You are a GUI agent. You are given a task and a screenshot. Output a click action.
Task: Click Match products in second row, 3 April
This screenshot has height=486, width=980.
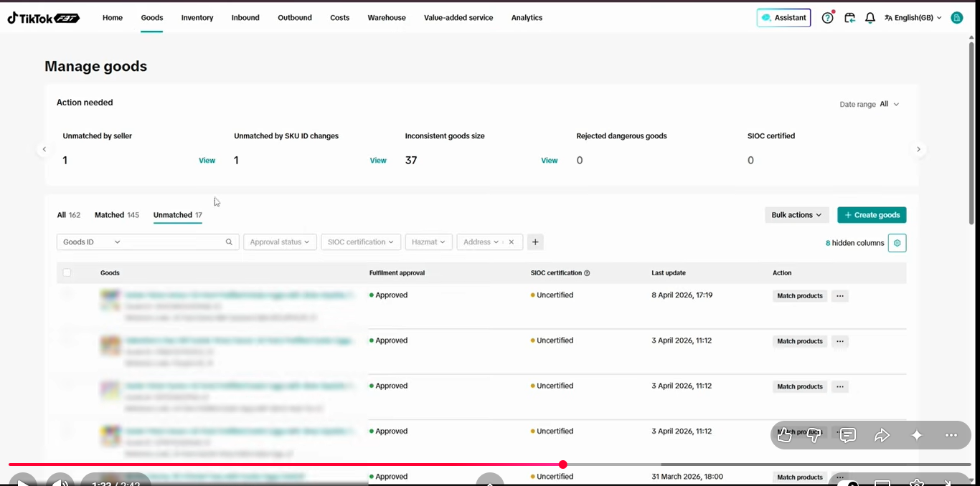pyautogui.click(x=800, y=341)
